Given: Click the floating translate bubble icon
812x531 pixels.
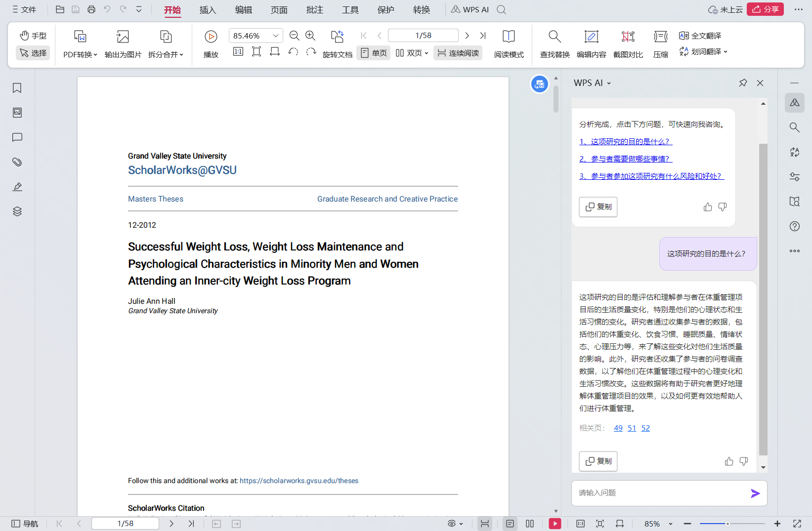Looking at the screenshot, I should coord(540,84).
